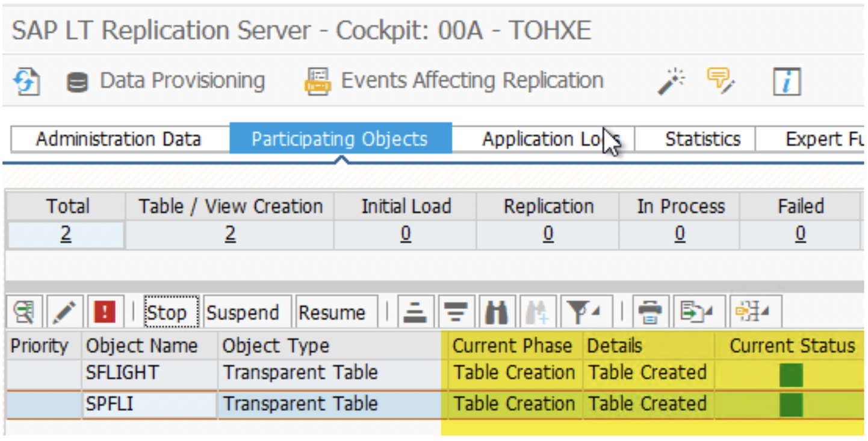Click the Initial Load summary header

pos(406,207)
